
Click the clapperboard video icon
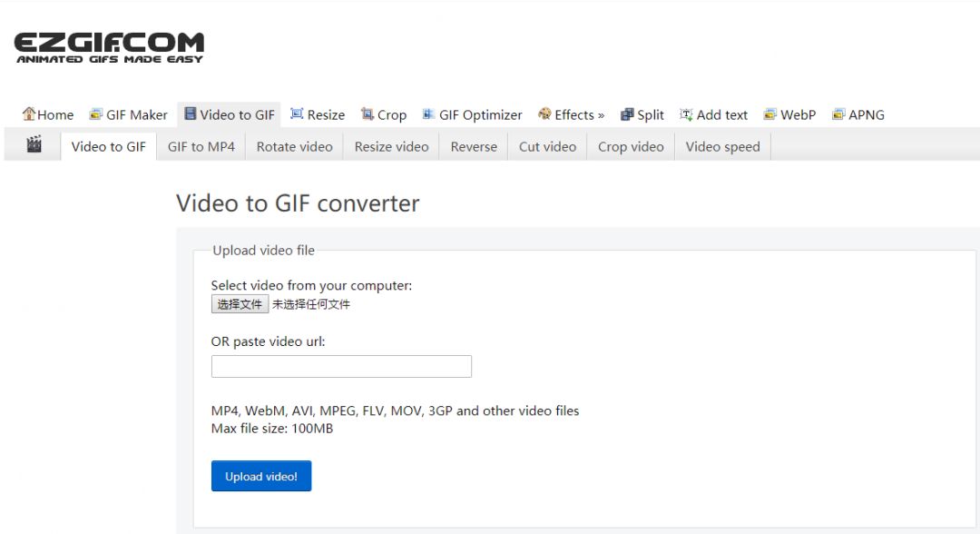tap(34, 144)
